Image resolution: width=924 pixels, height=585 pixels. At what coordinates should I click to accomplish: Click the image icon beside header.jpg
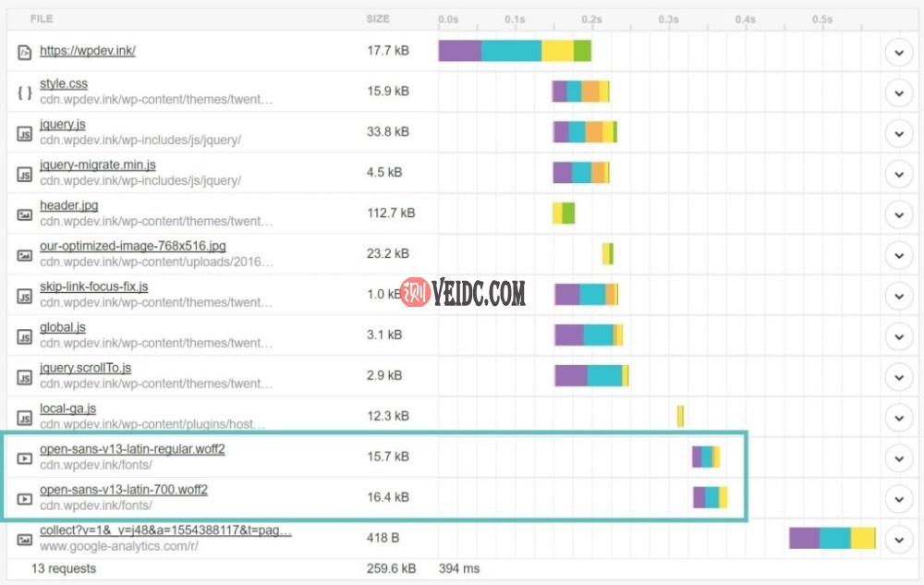pos(24,215)
